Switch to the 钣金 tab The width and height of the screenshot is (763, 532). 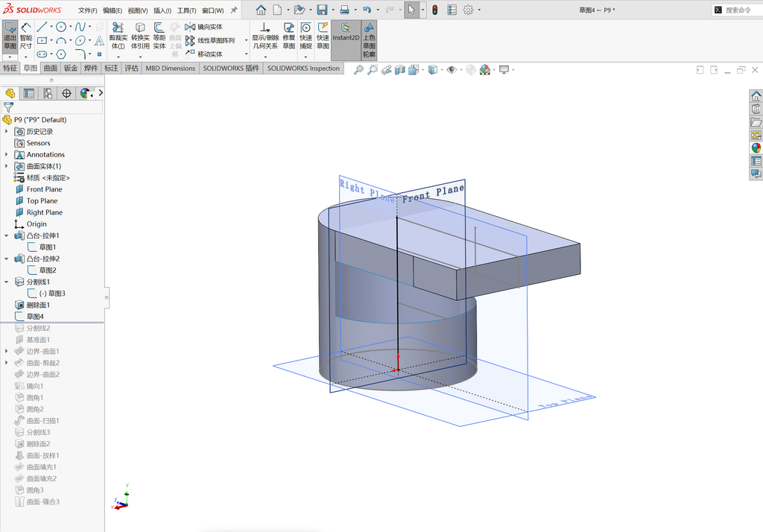[x=71, y=68]
